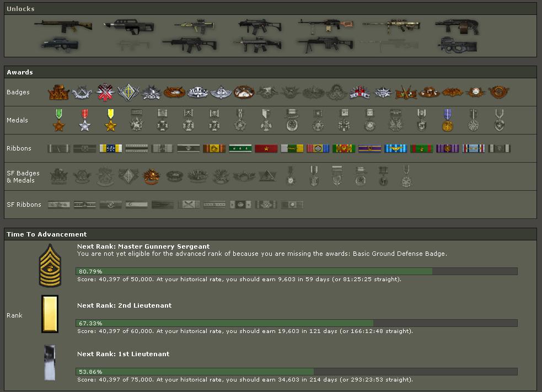Click the L85A1 scoped rifle unlock
The height and width of the screenshot is (392, 542).
pyautogui.click(x=194, y=26)
